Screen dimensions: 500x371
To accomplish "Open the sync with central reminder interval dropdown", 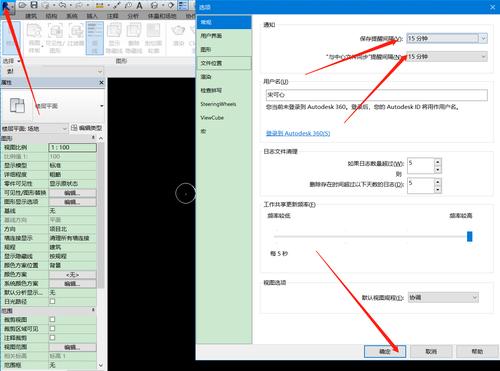I will point(447,57).
